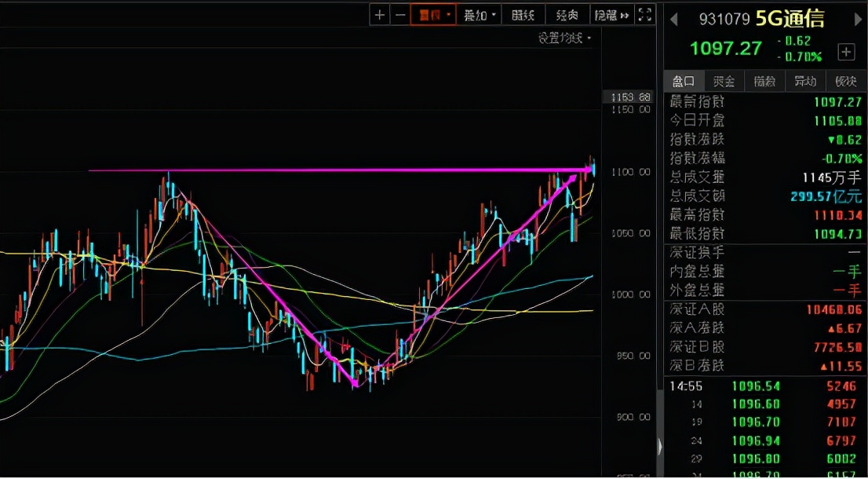Screen dimensions: 868x479
Task: Select the 板块 tab
Action: tap(845, 81)
